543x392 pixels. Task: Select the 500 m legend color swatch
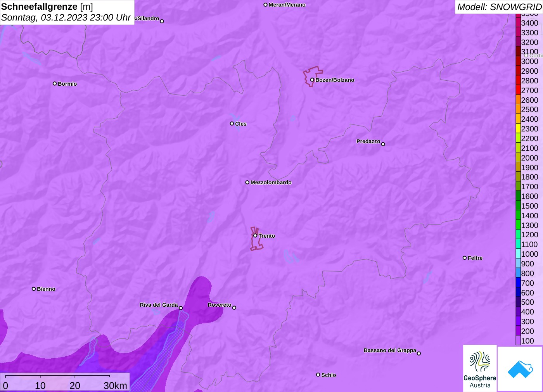(518, 302)
